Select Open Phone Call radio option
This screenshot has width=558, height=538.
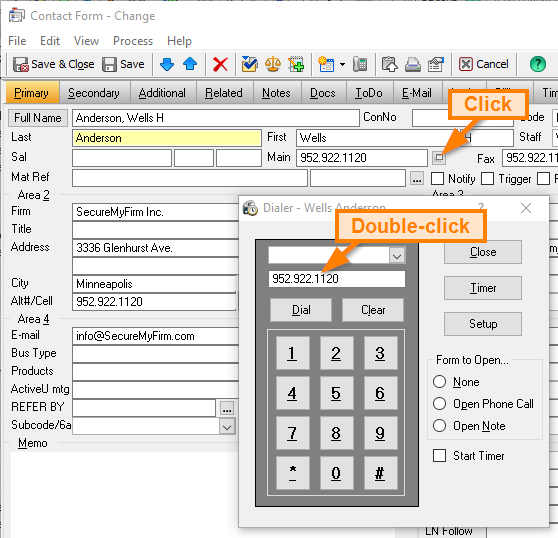(x=439, y=404)
